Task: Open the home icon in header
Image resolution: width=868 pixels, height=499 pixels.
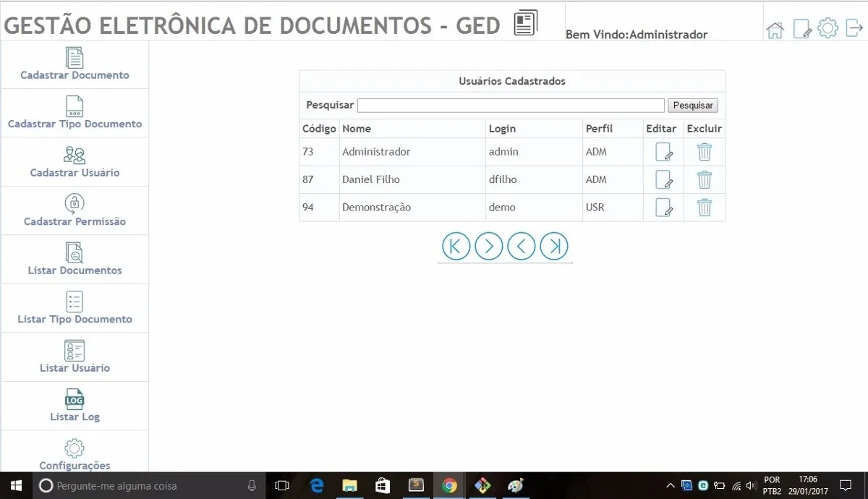Action: point(775,30)
